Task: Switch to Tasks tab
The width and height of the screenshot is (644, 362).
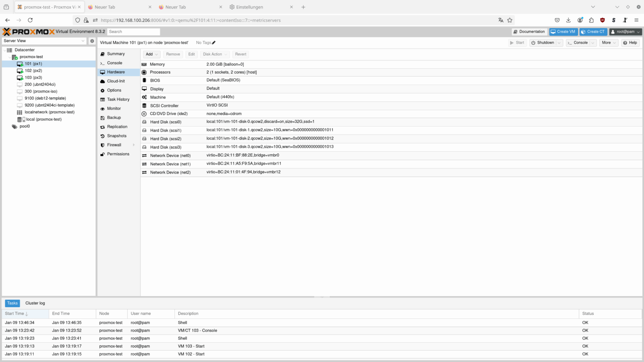Action: tap(13, 303)
